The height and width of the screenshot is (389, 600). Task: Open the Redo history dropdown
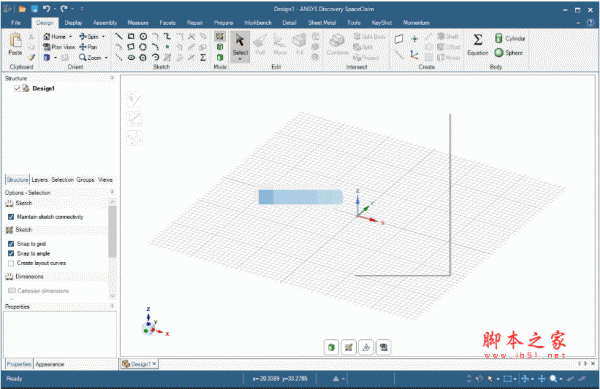(72, 9)
